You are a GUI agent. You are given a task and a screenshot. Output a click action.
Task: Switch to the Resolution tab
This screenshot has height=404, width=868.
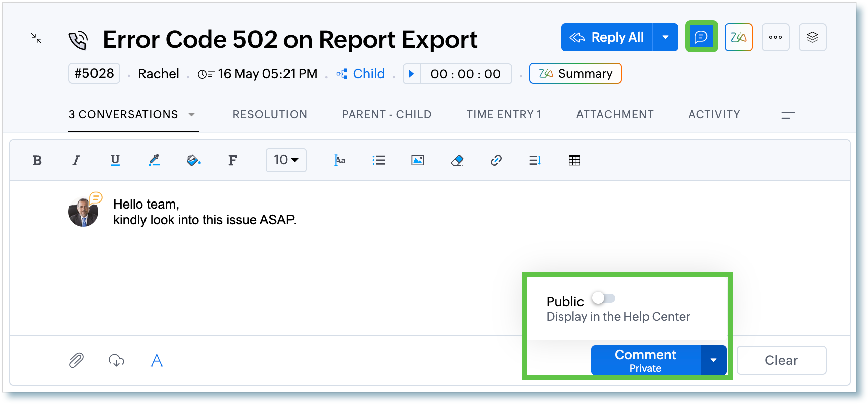(269, 115)
